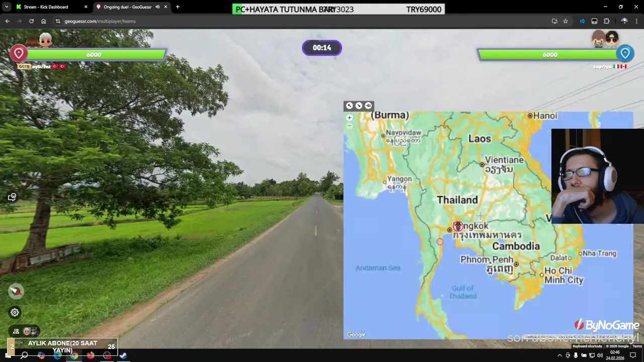
Task: Click Yangon on the guess map
Action: pos(399,179)
